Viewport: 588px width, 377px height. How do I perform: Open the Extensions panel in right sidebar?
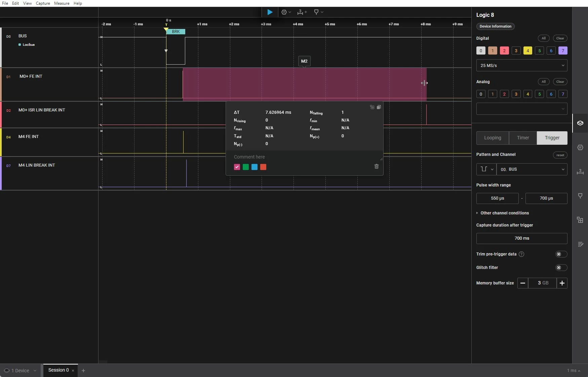(580, 220)
